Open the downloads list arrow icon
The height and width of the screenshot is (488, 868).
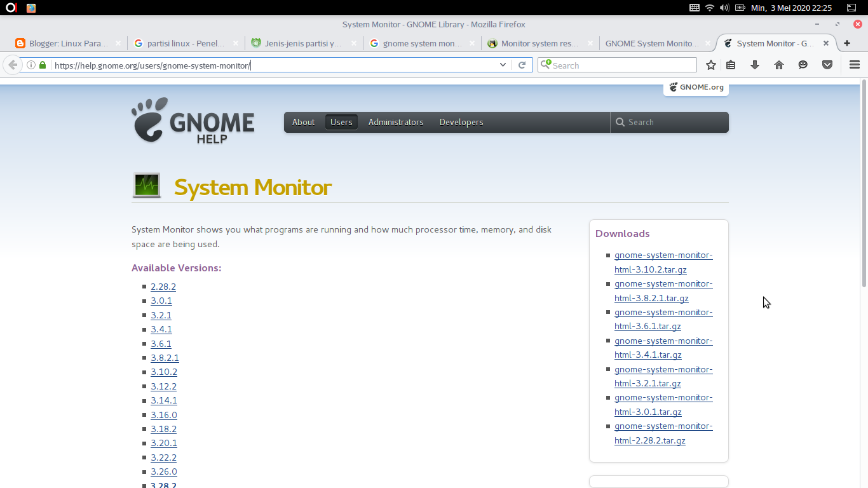coord(755,65)
